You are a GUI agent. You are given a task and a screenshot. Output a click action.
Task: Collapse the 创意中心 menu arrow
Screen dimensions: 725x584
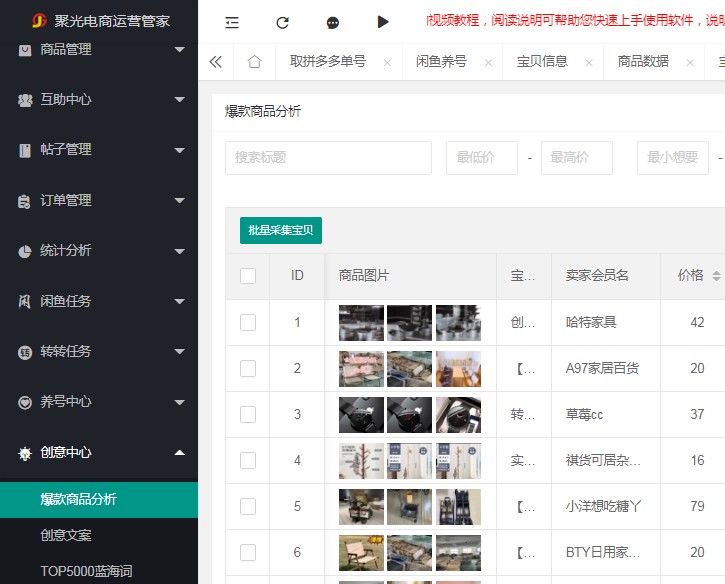point(179,452)
